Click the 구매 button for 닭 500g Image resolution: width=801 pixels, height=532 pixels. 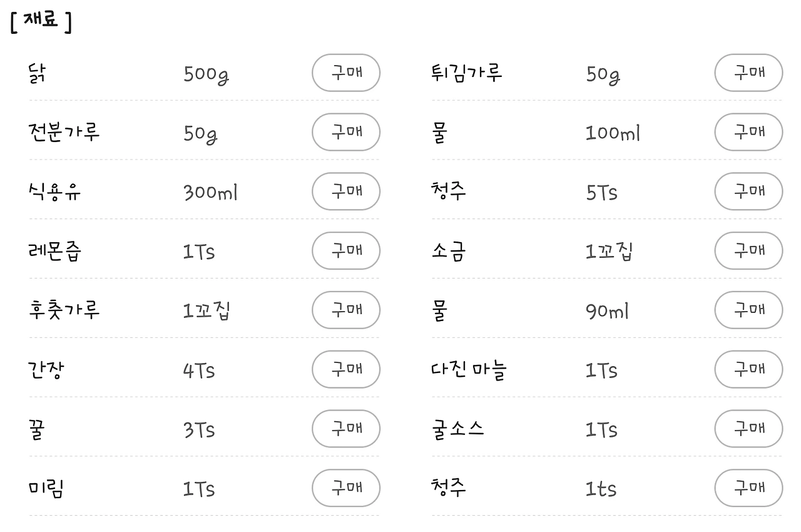pos(346,73)
